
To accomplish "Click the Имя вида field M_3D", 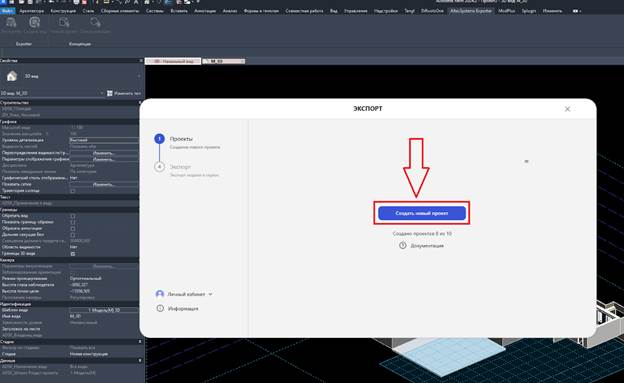I will point(104,316).
